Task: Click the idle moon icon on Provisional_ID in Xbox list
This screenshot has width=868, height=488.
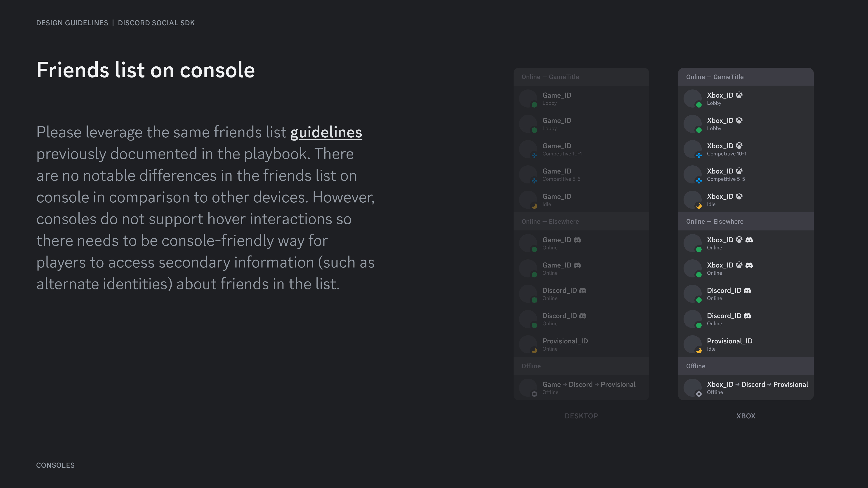Action: click(x=699, y=350)
